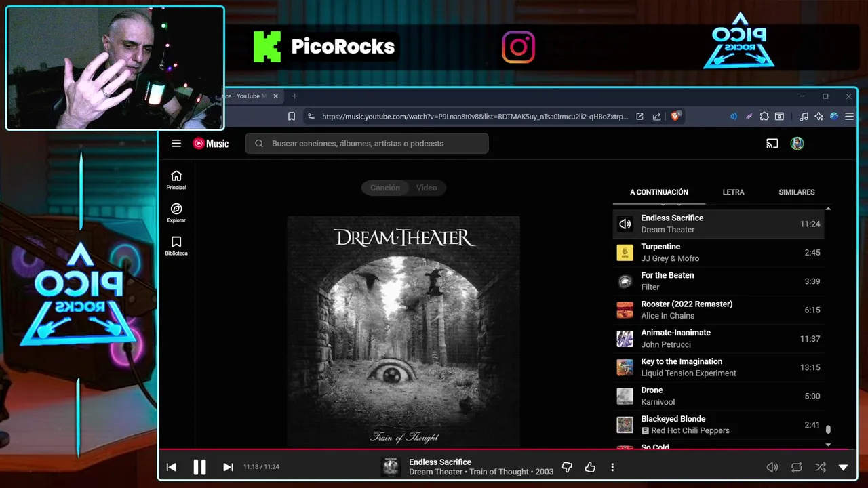Play Turpentine by JJ Grey & Mofro
Viewport: 868px width, 488px height.
click(x=718, y=253)
